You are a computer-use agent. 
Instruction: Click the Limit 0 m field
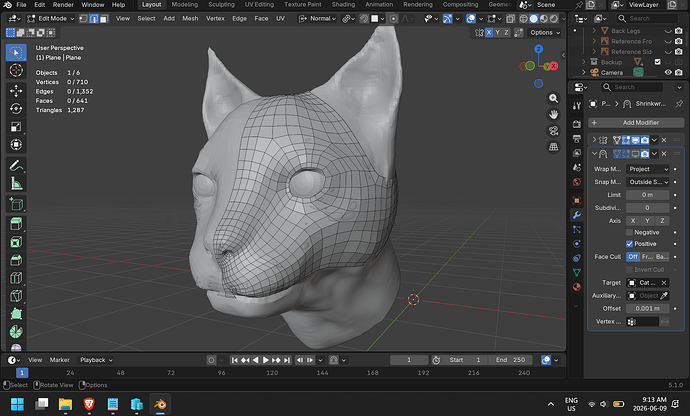click(648, 195)
